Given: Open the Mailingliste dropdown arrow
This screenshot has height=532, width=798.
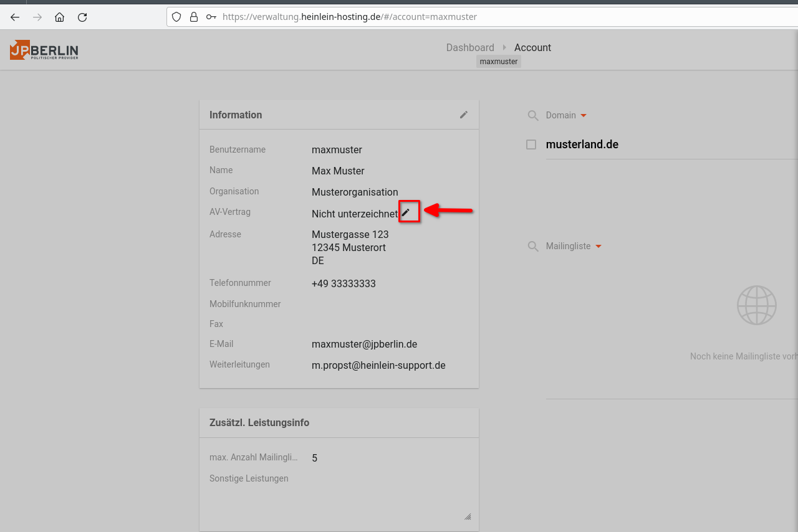Looking at the screenshot, I should point(599,246).
